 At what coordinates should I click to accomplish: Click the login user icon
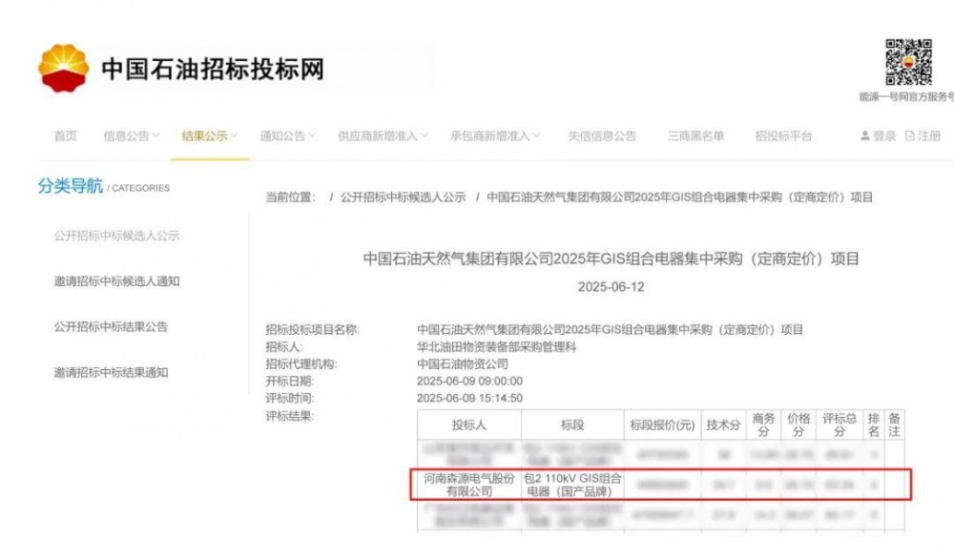(864, 135)
